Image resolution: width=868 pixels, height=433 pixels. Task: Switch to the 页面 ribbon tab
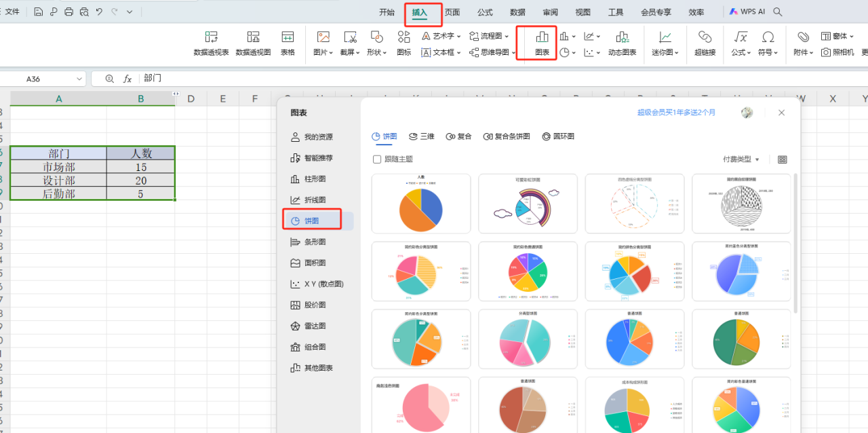pos(452,12)
